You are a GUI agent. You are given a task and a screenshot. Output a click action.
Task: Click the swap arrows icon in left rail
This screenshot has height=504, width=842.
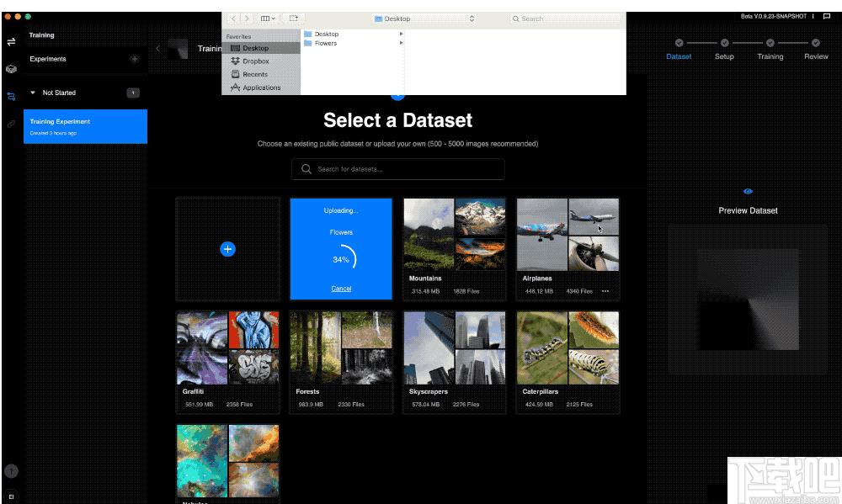[11, 42]
